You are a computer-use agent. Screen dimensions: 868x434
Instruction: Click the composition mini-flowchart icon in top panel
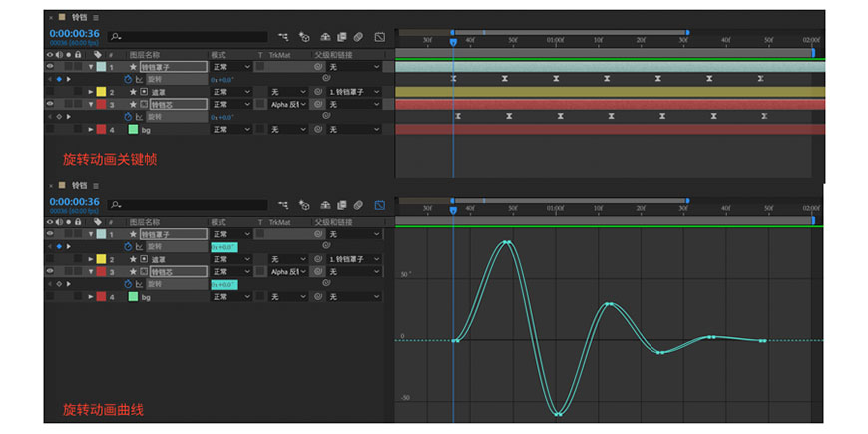(x=283, y=37)
